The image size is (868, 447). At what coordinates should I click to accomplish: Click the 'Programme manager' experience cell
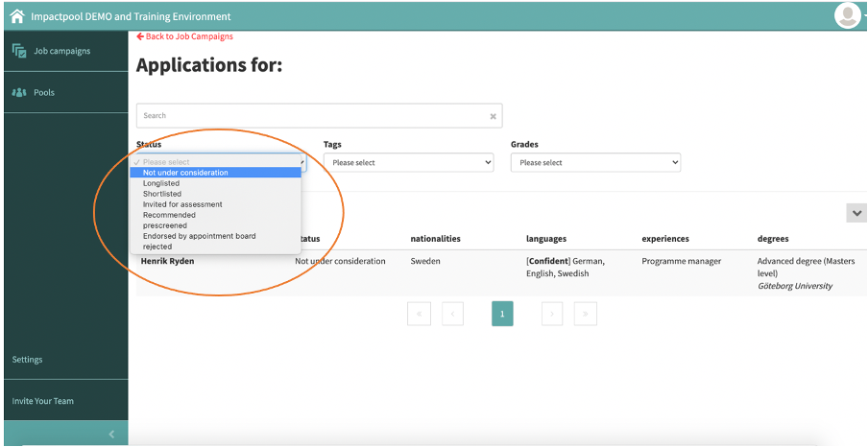click(x=682, y=261)
